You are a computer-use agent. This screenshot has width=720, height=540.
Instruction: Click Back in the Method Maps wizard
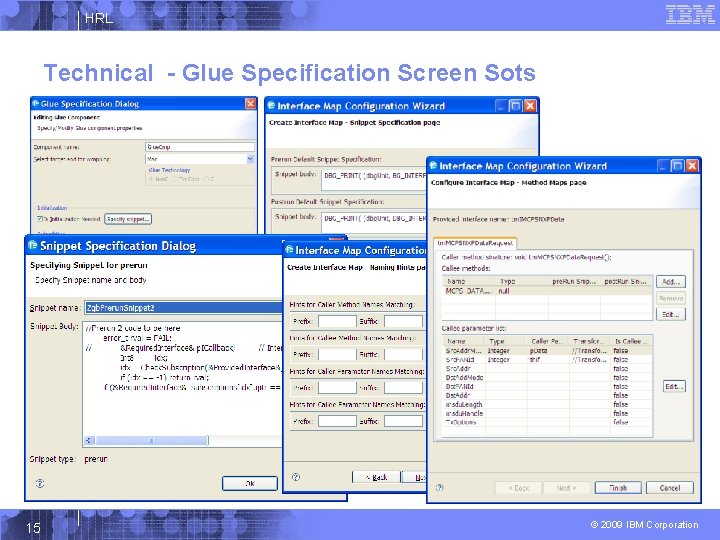(518, 488)
